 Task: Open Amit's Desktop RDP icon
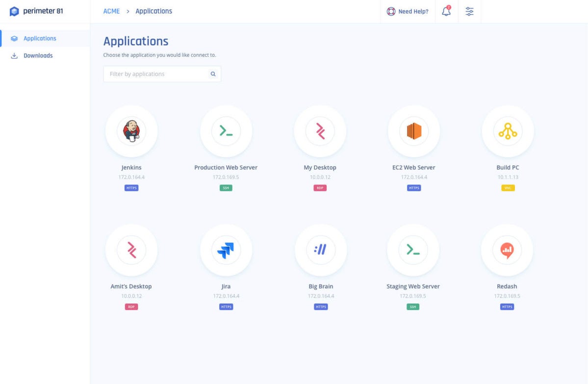[x=131, y=250]
